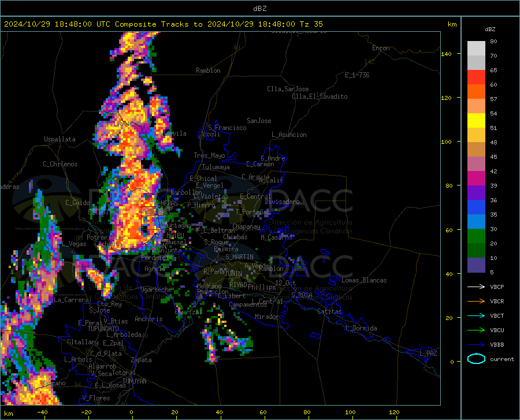Click the Mirador map label

267,317
